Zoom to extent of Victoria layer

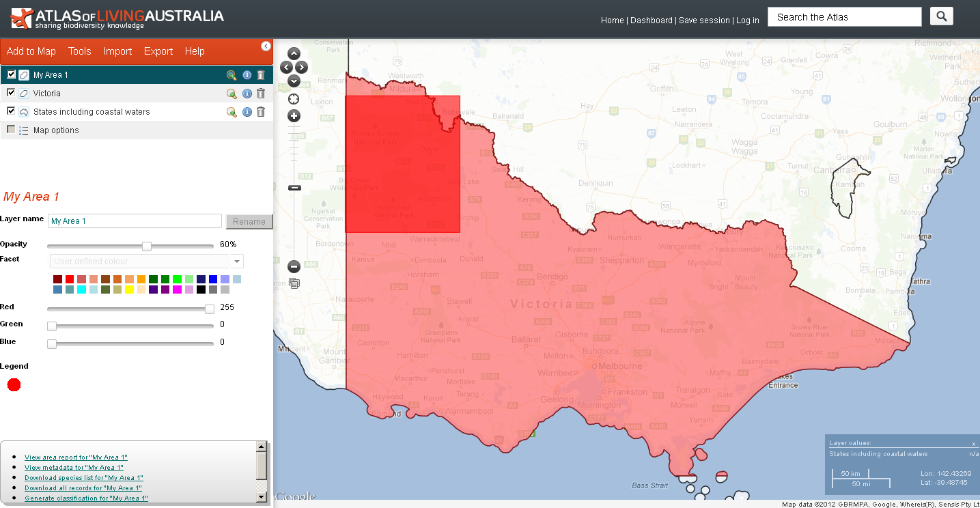tap(232, 94)
